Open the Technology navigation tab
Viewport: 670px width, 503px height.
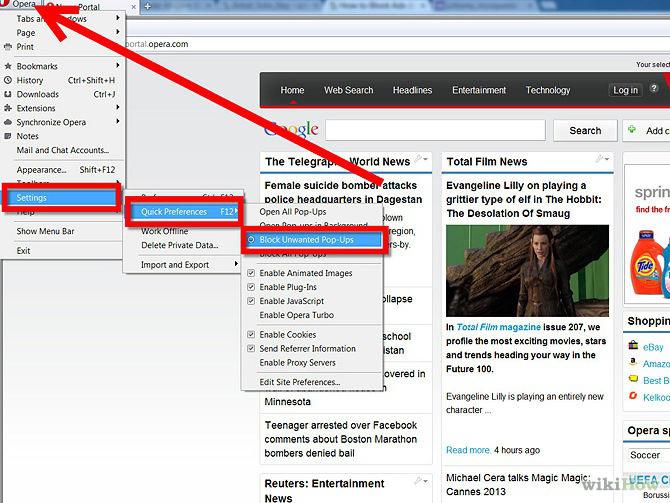pos(548,90)
